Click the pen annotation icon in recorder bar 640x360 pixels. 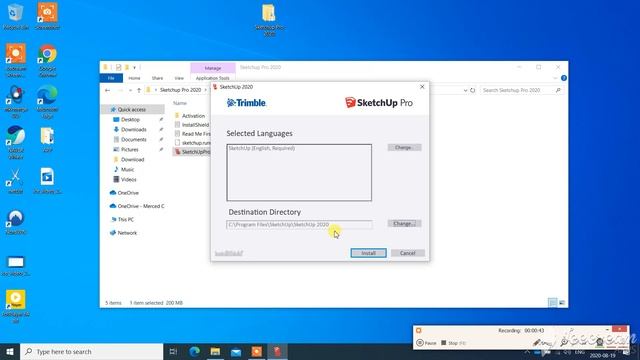[x=537, y=342]
